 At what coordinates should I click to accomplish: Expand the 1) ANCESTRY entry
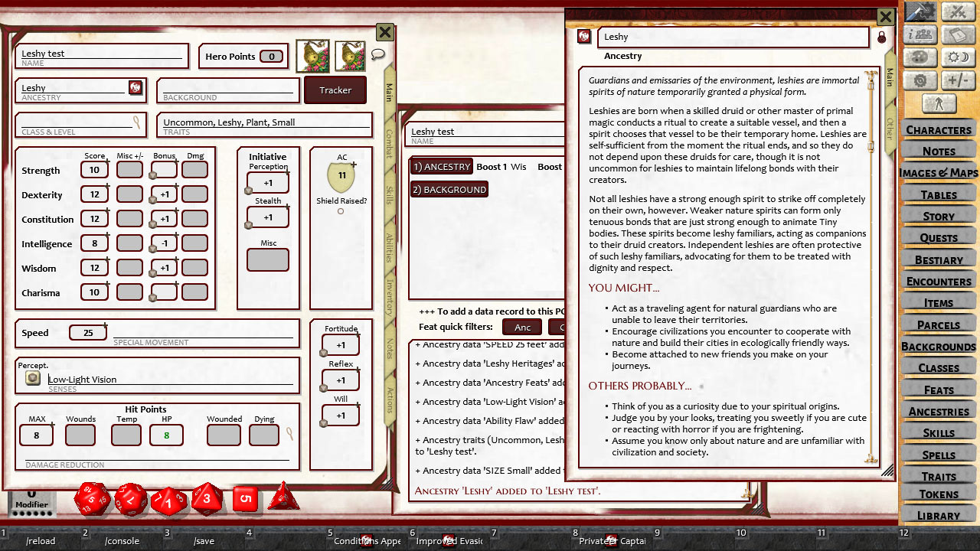pos(440,167)
